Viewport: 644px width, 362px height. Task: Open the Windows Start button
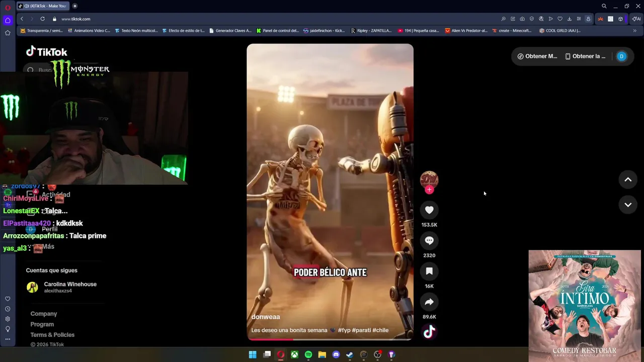point(253,354)
